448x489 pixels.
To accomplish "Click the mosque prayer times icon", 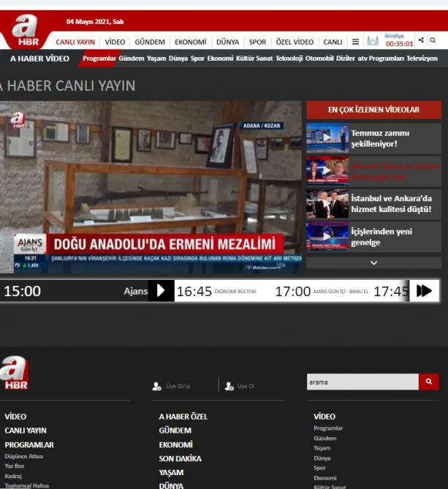I will [x=373, y=40].
